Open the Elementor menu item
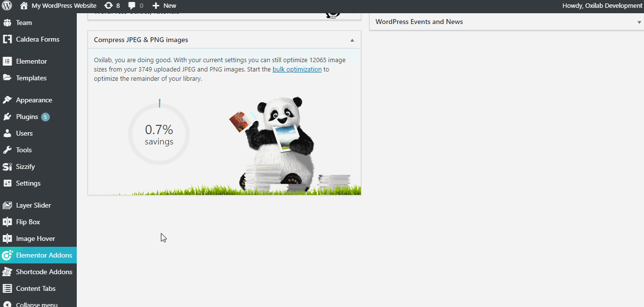The width and height of the screenshot is (644, 307). (31, 61)
